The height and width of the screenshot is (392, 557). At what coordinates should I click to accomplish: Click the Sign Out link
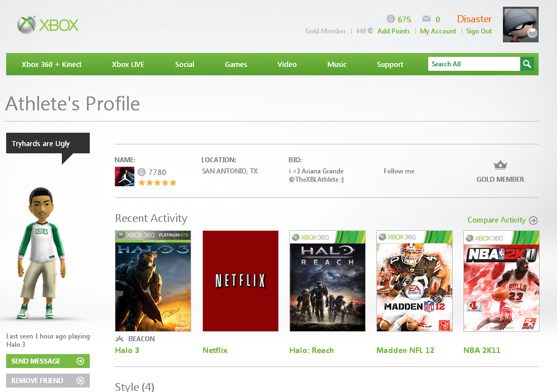(479, 31)
